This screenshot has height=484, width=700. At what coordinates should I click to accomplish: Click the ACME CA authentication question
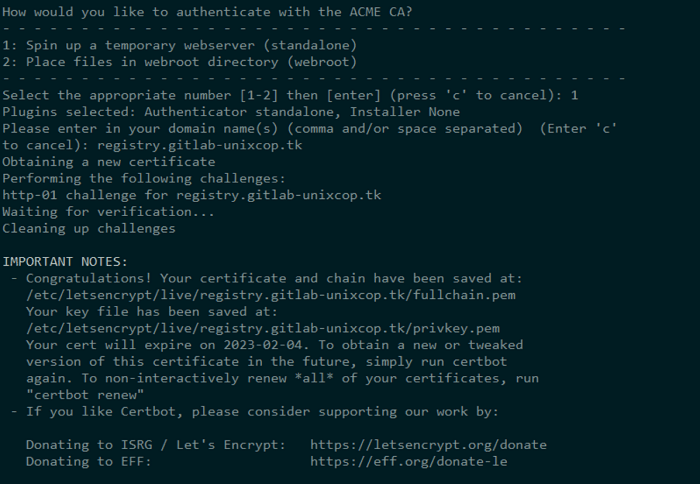[207, 12]
